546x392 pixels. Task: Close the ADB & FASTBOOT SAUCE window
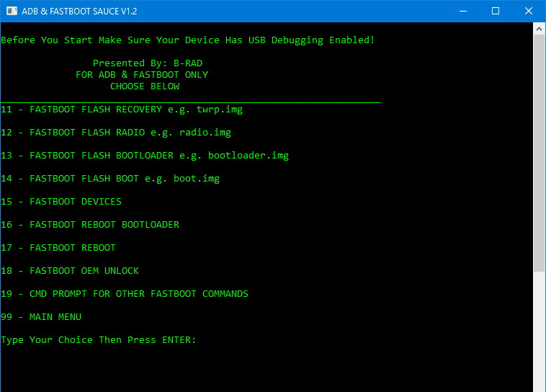coord(529,11)
